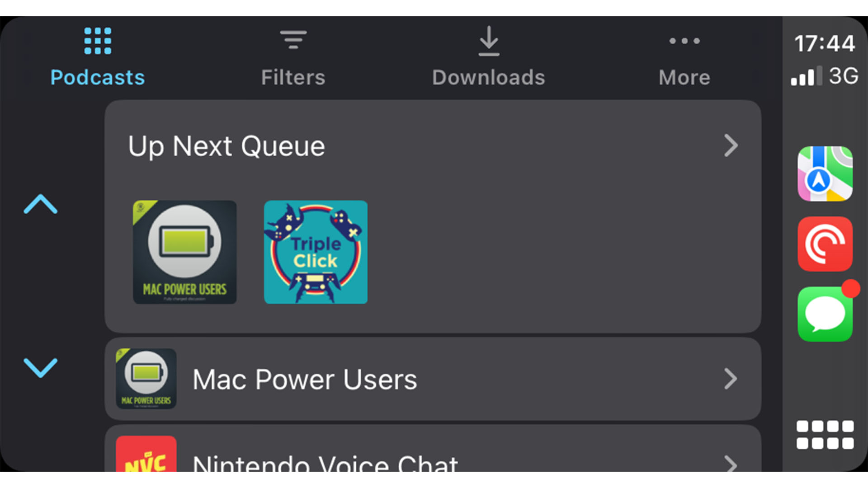Launch Apple Maps from the sidebar
The height and width of the screenshot is (488, 868).
tap(825, 174)
